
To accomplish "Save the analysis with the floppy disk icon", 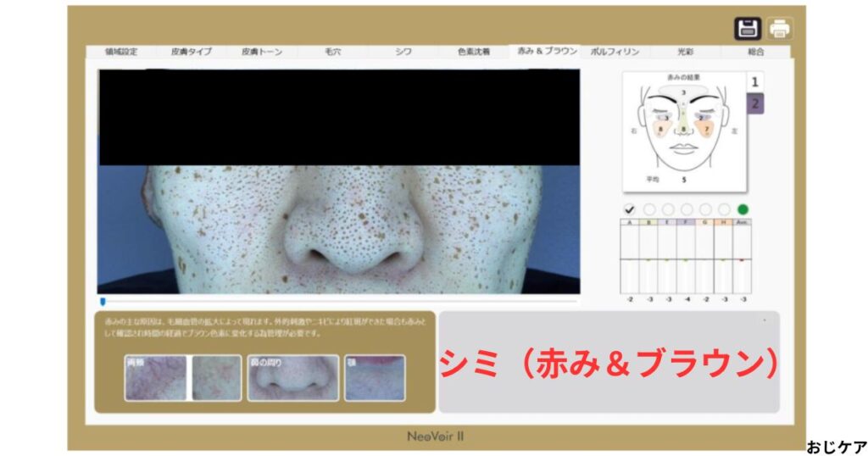I will (748, 29).
